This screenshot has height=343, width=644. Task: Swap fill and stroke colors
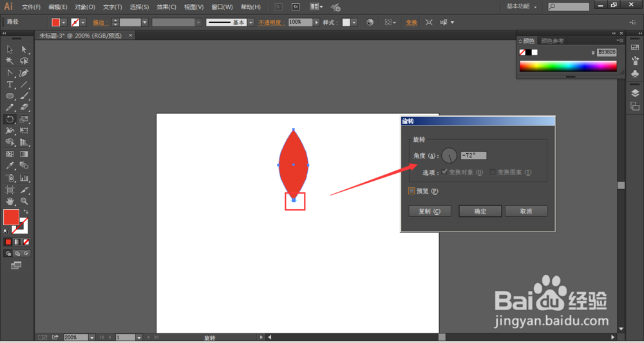tap(26, 212)
